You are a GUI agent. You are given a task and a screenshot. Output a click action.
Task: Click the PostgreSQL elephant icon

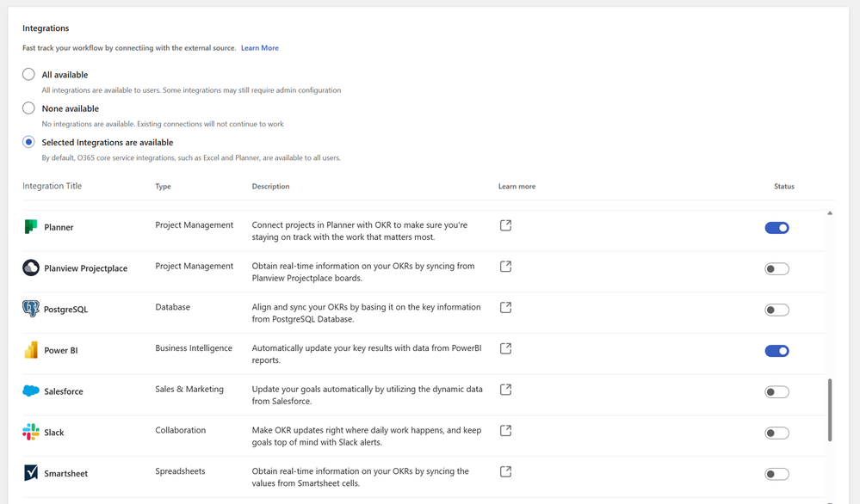[31, 309]
